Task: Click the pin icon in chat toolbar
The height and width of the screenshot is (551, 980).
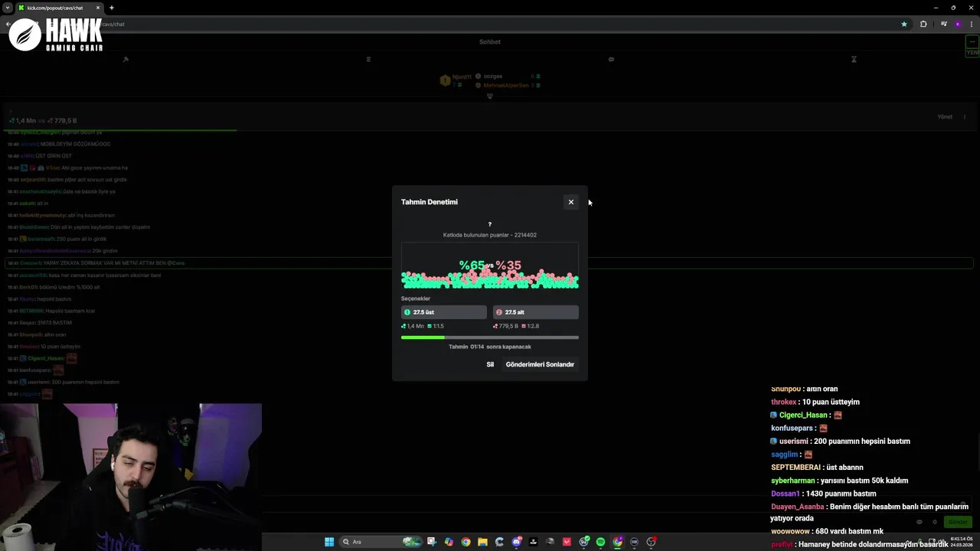Action: point(126,59)
